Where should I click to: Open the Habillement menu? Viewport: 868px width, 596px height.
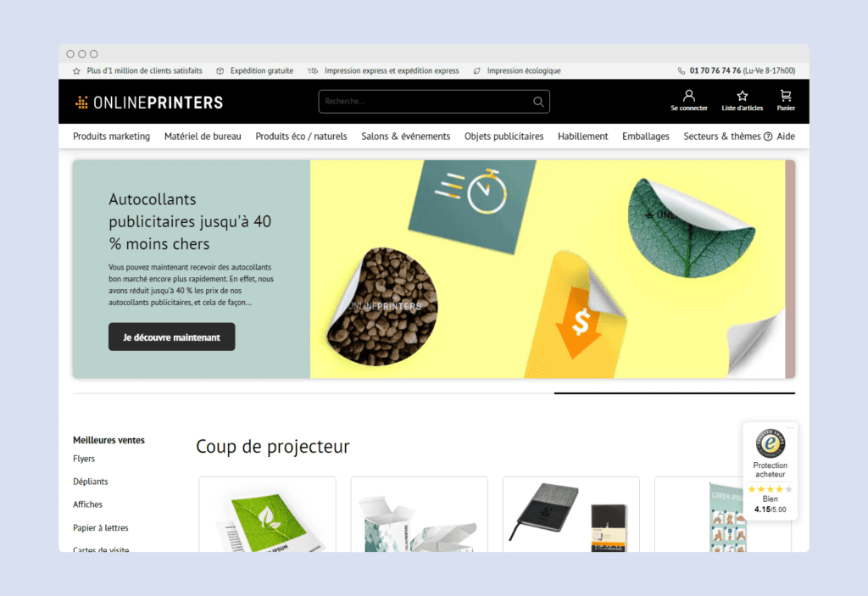[583, 136]
